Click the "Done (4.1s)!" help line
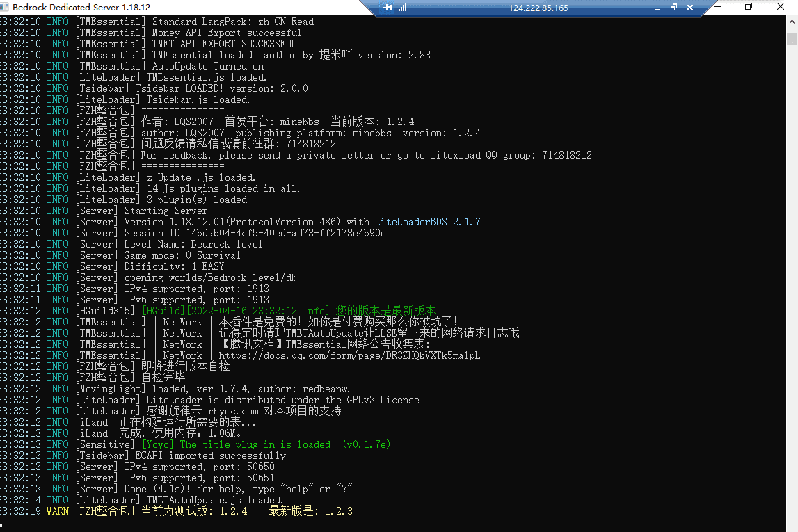This screenshot has height=532, width=798. tap(176, 490)
